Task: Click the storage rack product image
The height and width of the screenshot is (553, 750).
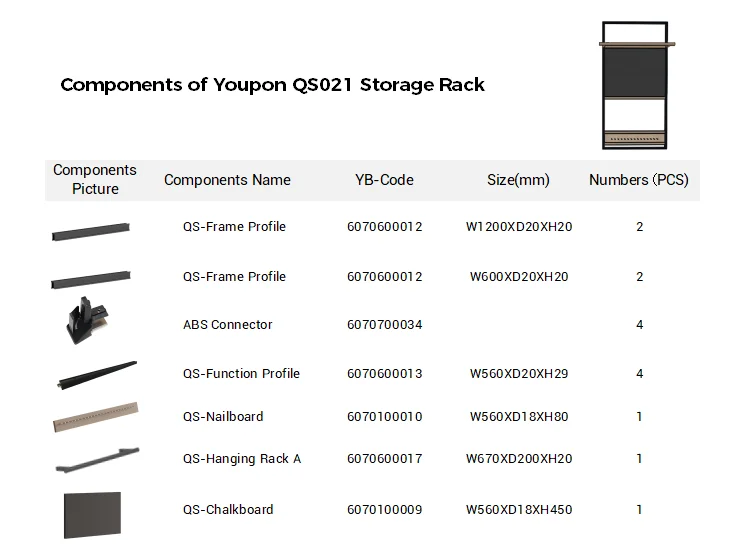Action: 637,85
